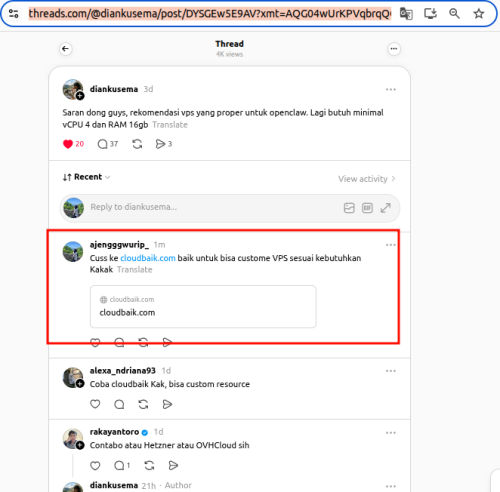The width and height of the screenshot is (500, 492).
Task: Open the Recent sort dropdown
Action: [x=87, y=177]
